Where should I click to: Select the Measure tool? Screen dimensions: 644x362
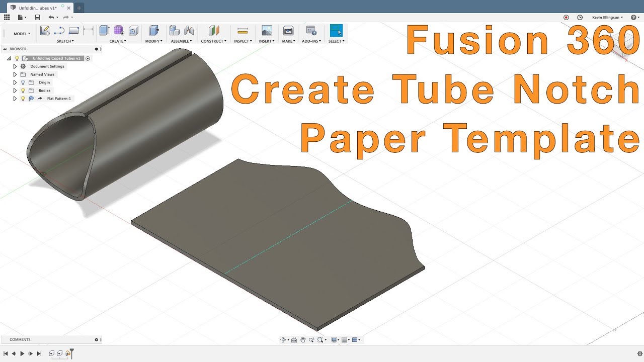243,31
